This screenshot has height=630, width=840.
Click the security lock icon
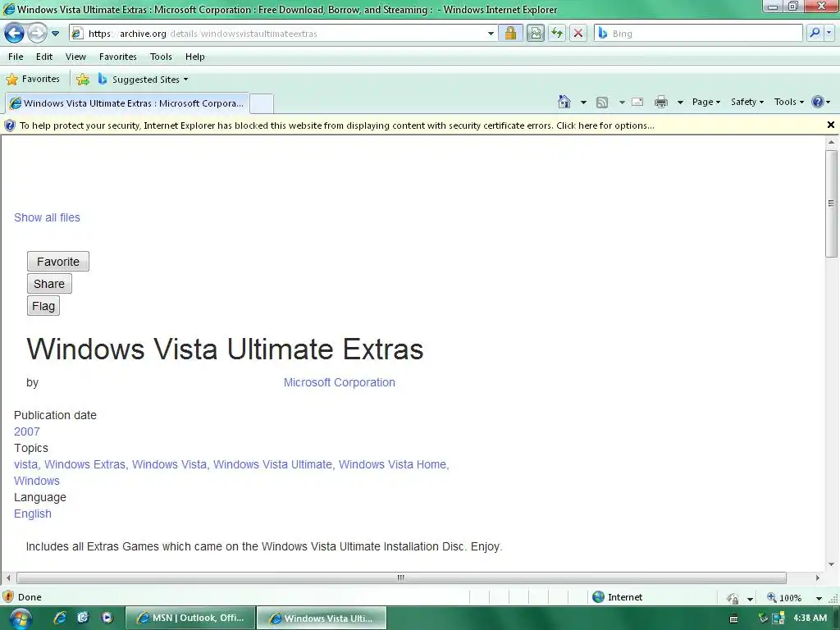click(510, 33)
